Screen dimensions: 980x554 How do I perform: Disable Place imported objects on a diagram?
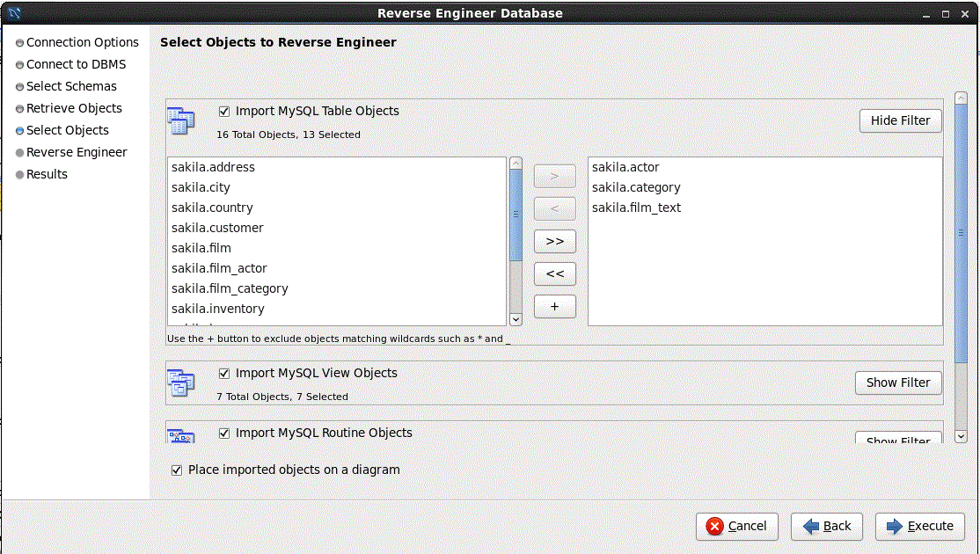coord(177,470)
